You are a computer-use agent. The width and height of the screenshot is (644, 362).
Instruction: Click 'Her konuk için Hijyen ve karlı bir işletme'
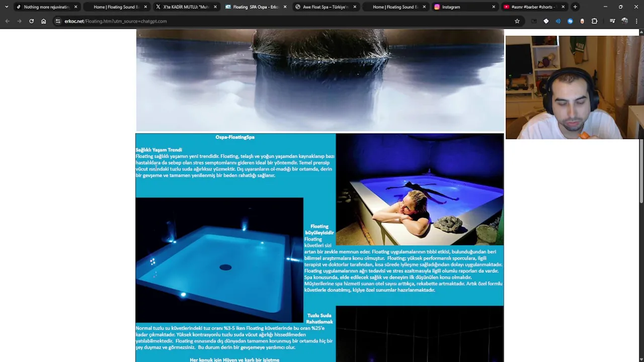pyautogui.click(x=234, y=359)
